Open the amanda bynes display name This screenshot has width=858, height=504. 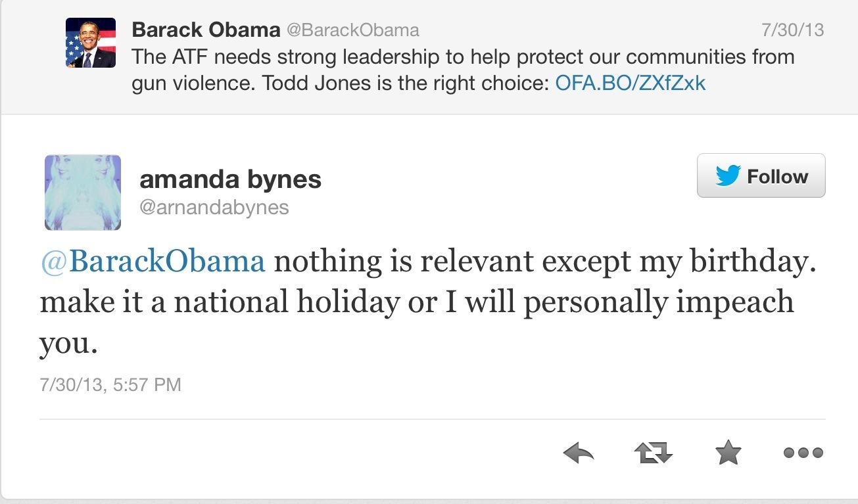click(x=230, y=179)
